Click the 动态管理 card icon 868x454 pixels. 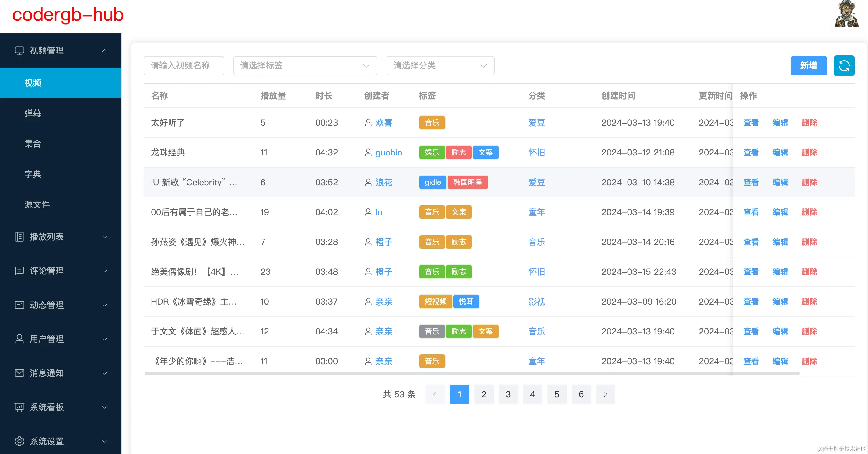pos(19,305)
